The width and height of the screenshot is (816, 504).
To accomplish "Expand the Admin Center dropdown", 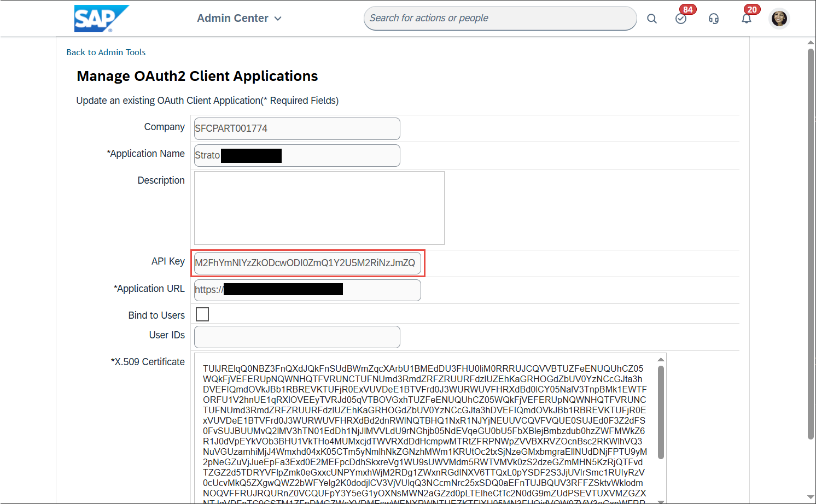I will 240,19.
